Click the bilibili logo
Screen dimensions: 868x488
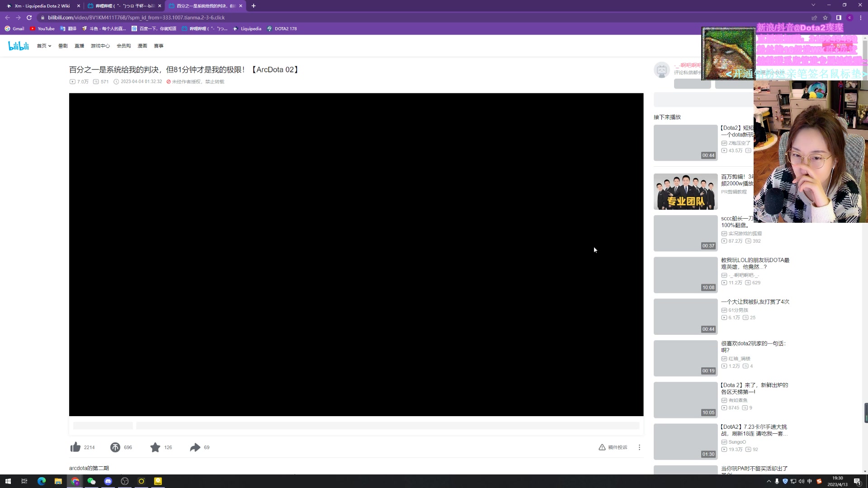[x=19, y=46]
